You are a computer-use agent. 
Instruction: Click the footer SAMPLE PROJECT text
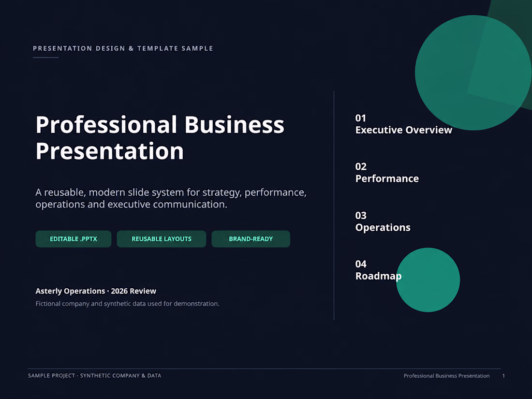click(x=94, y=376)
